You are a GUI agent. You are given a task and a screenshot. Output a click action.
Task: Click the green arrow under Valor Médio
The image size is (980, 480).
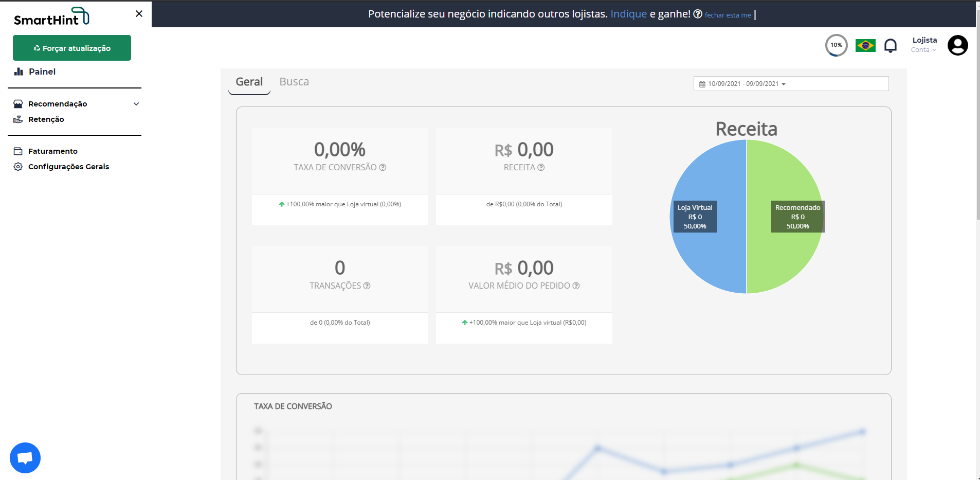tap(465, 323)
